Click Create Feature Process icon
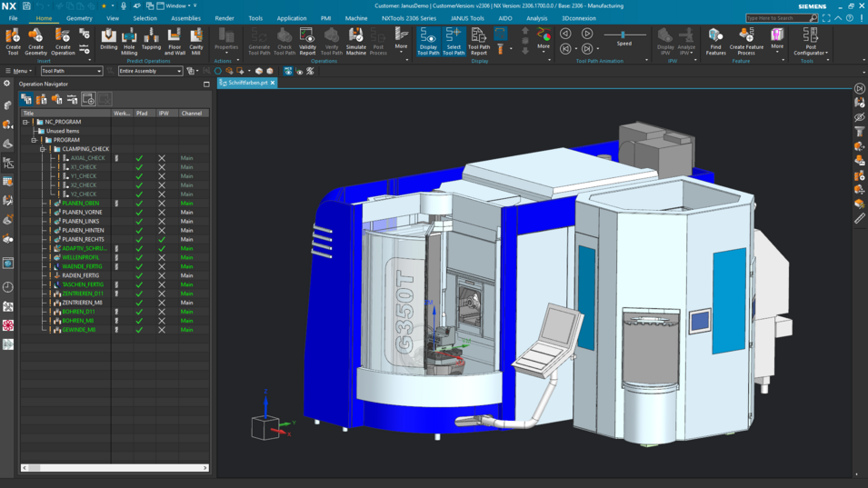The height and width of the screenshot is (488, 868). coord(746,42)
